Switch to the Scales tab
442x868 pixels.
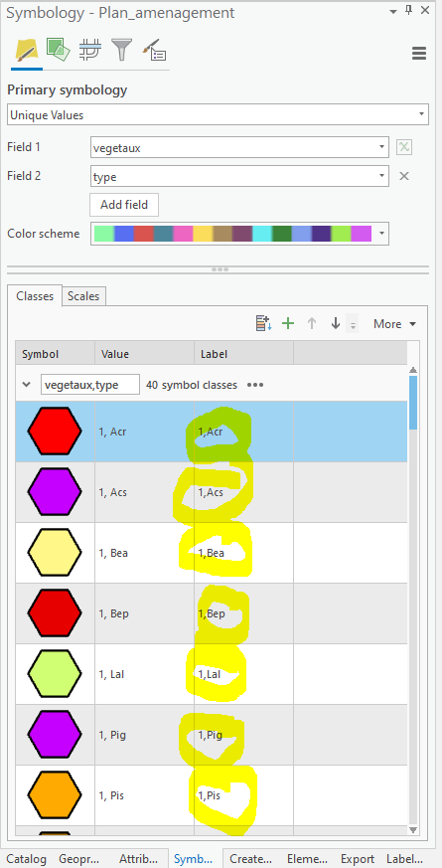(x=83, y=296)
